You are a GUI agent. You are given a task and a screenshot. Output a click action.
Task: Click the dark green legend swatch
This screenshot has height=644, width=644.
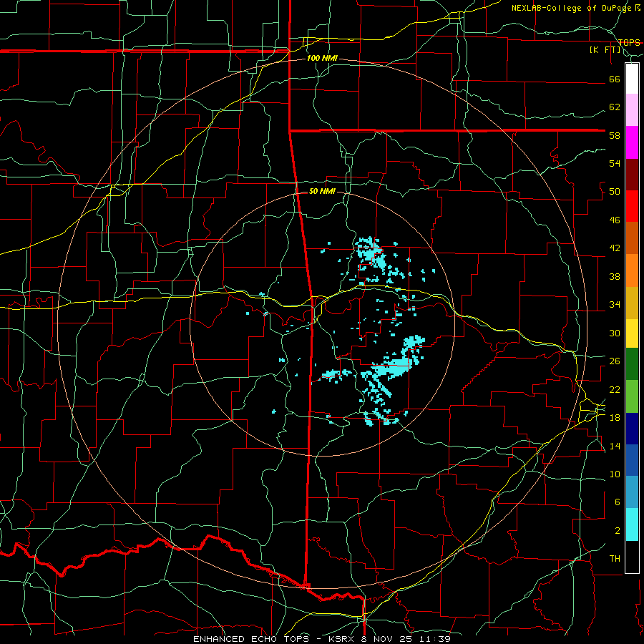tap(632, 364)
